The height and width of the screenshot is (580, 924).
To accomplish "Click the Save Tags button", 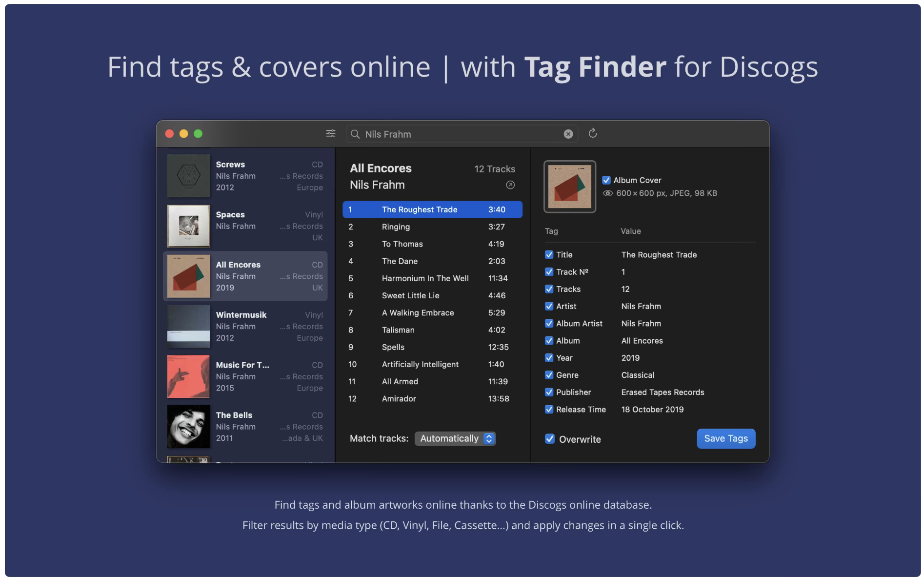I will point(725,438).
